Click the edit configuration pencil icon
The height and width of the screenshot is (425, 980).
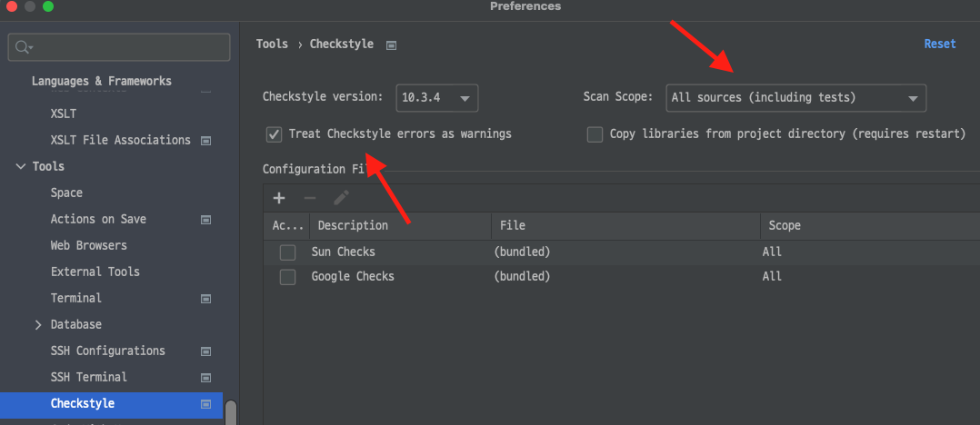(x=341, y=199)
